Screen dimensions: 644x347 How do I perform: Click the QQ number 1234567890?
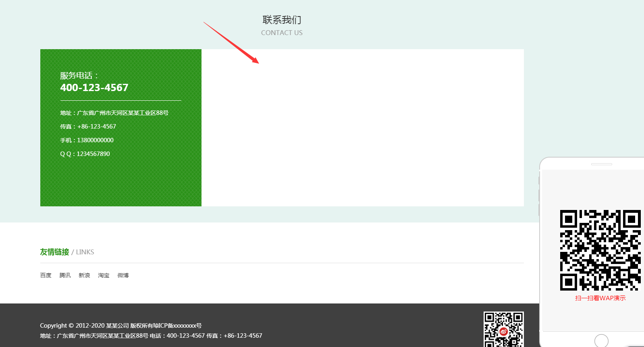point(93,154)
